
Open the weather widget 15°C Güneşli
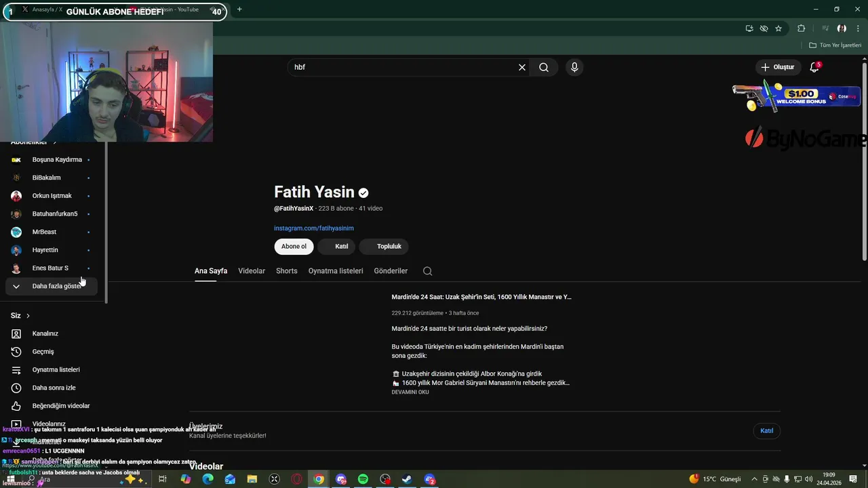click(715, 479)
